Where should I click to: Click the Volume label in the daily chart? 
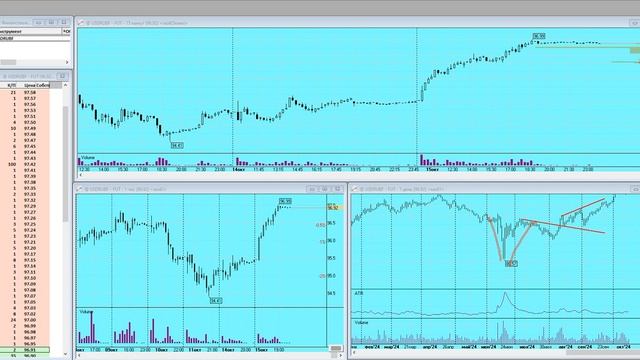361,322
